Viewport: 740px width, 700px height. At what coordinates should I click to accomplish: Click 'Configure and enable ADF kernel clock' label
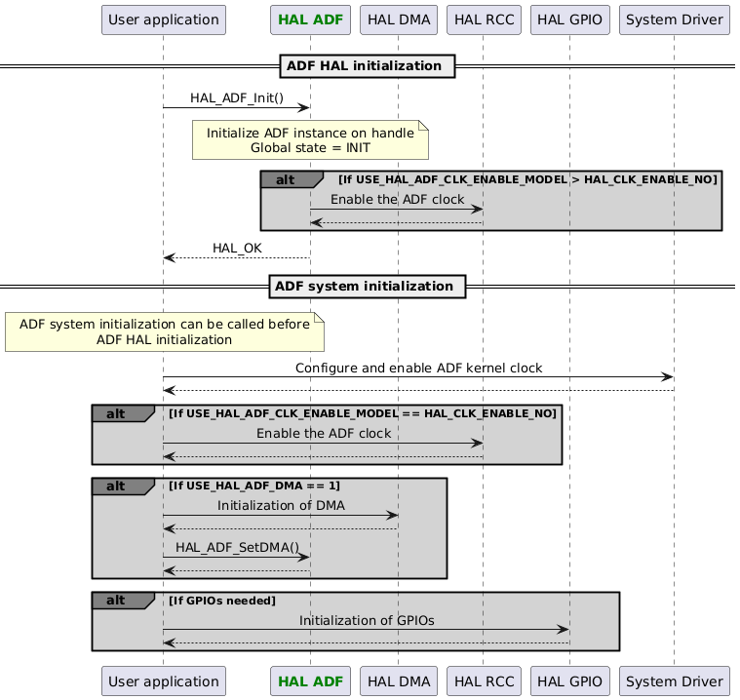coord(418,369)
